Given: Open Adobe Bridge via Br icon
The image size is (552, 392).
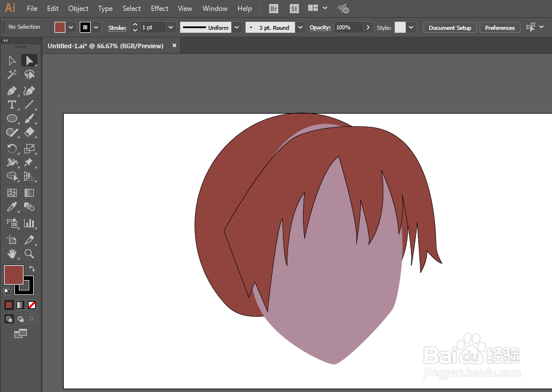Looking at the screenshot, I should click(274, 9).
